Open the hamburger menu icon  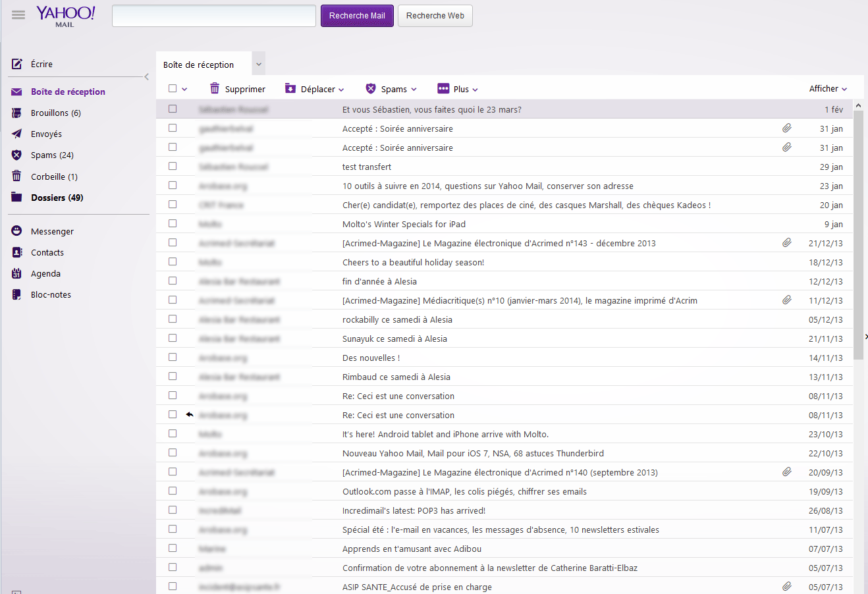tap(18, 15)
